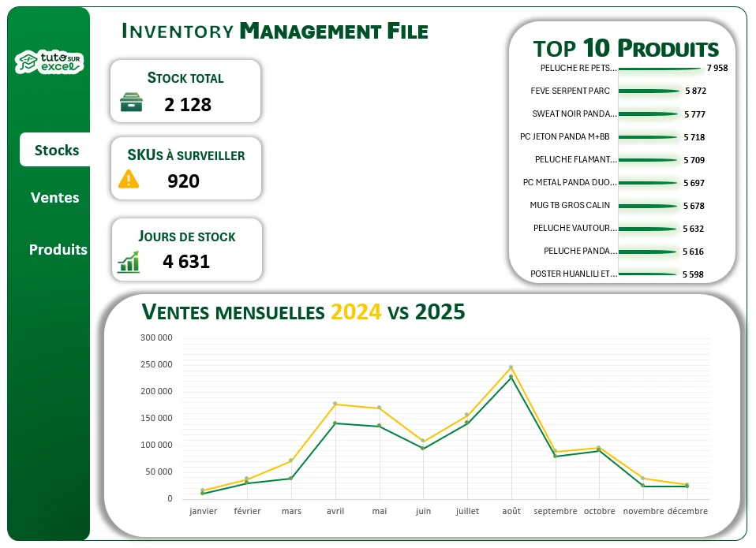Click the bar value 5 718
Viewport: 756px width, 548px height.
click(x=694, y=137)
